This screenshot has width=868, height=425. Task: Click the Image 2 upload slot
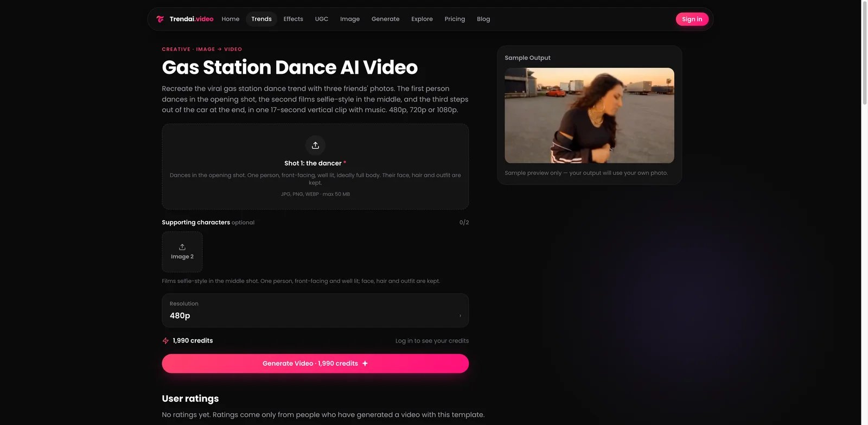point(182,252)
